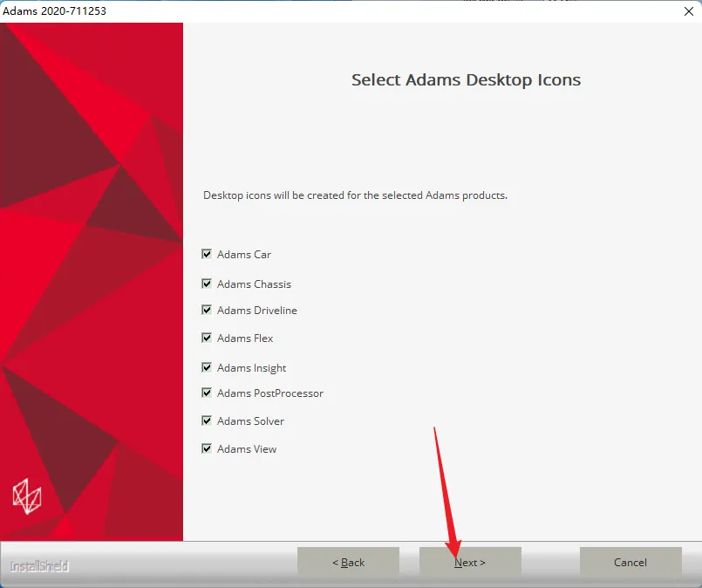Click the MSC logo in the red panel

[27, 496]
